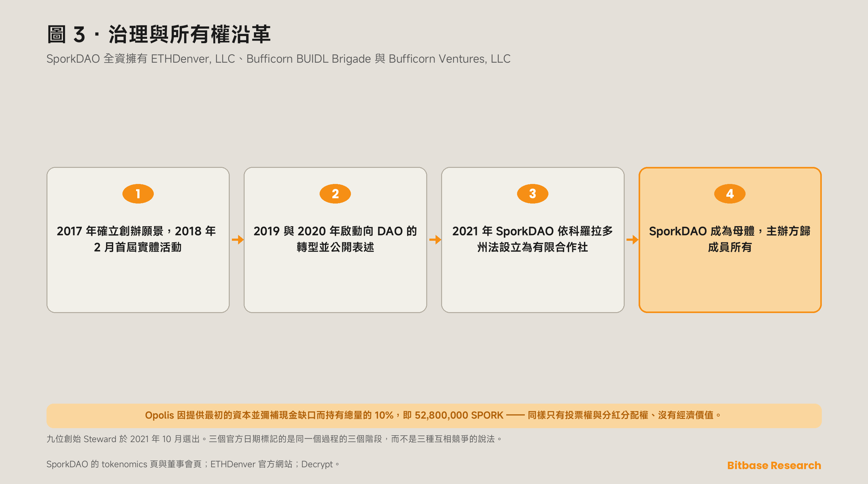Viewport: 868px width, 484px height.
Task: Click the text 2019 與 2020 年啟動向 DAO 的轉型
Action: 335,239
